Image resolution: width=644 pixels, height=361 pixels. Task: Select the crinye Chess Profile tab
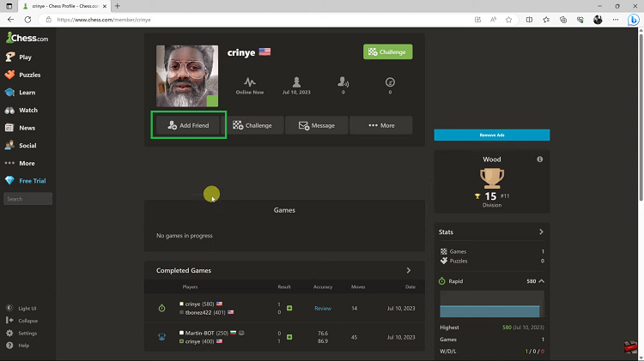65,6
